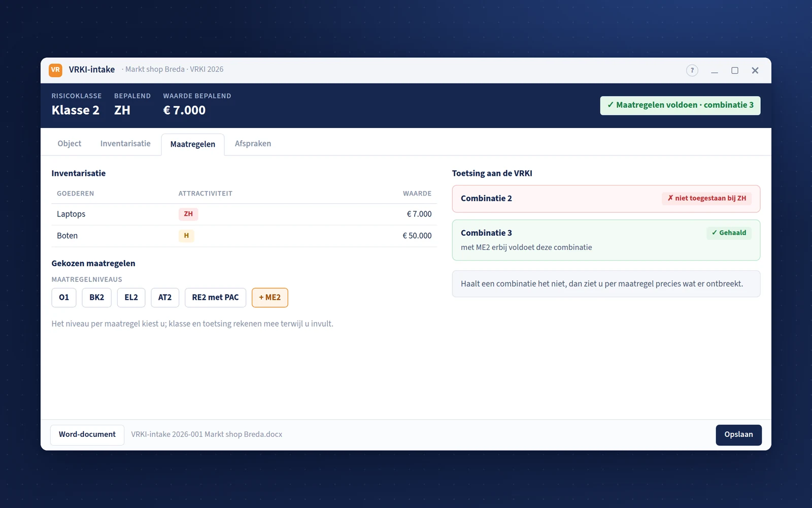
Task: Minimize the VRKI-intake window
Action: tap(715, 71)
